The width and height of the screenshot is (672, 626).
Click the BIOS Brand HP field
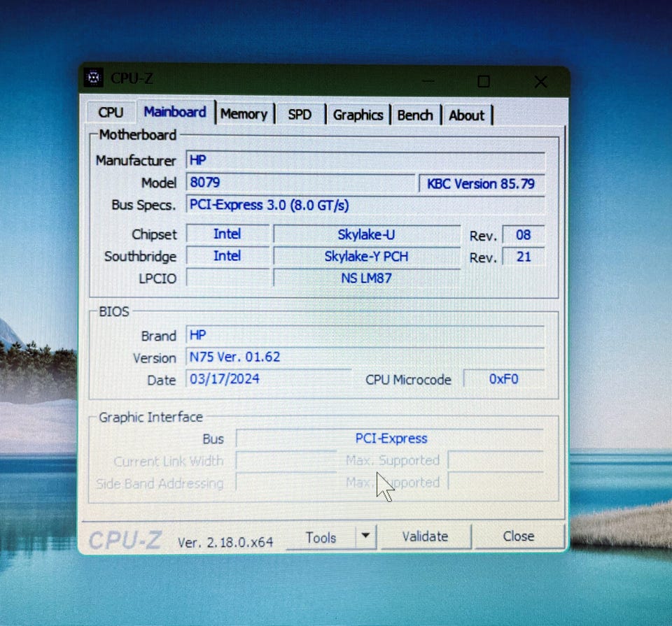pos(365,335)
